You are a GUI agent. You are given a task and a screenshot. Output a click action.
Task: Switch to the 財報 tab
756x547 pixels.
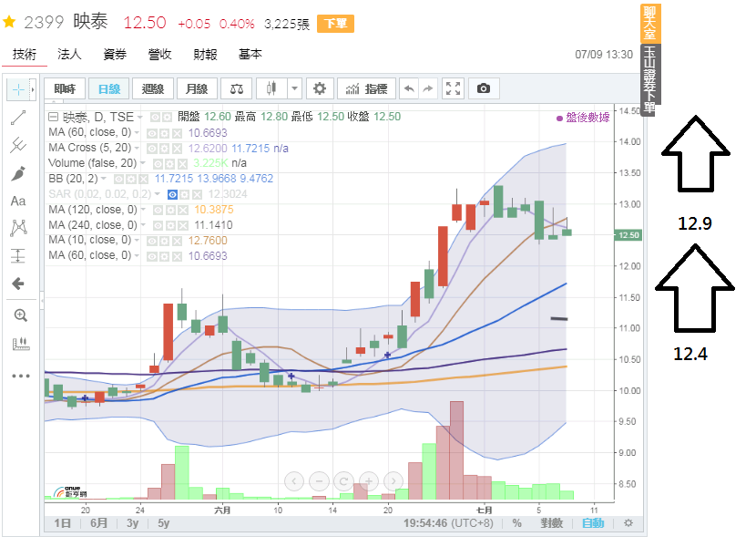(x=205, y=54)
